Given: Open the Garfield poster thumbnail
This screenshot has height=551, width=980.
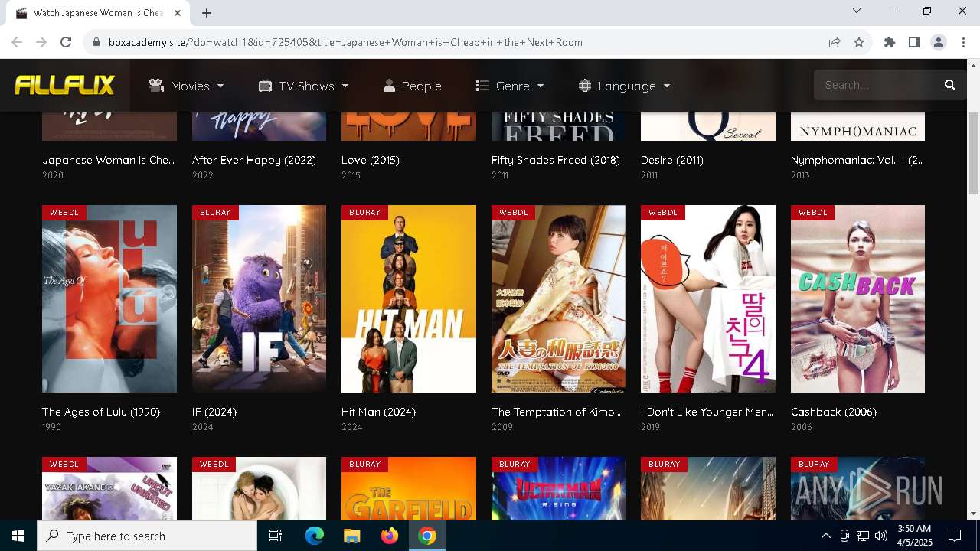Looking at the screenshot, I should coord(409,489).
